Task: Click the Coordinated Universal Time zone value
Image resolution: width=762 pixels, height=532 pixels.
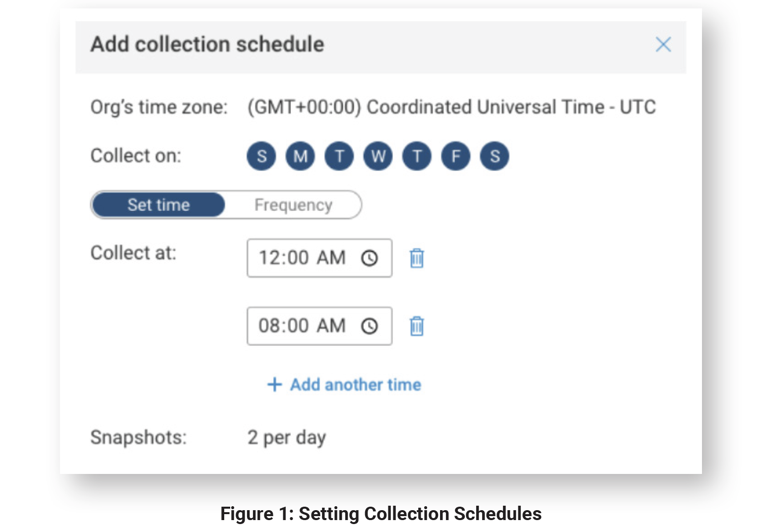Action: (x=451, y=107)
